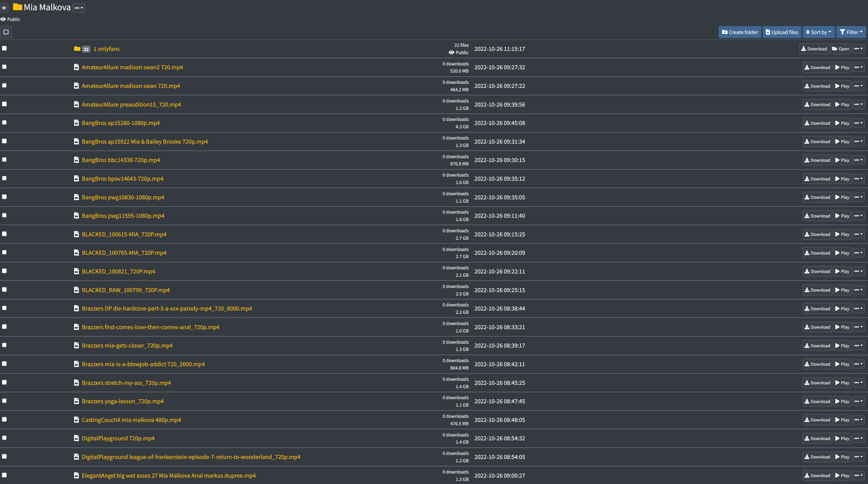Select checkbox for BangBros ap15922 Mia & Bailey
This screenshot has width=868, height=484.
pos(4,141)
